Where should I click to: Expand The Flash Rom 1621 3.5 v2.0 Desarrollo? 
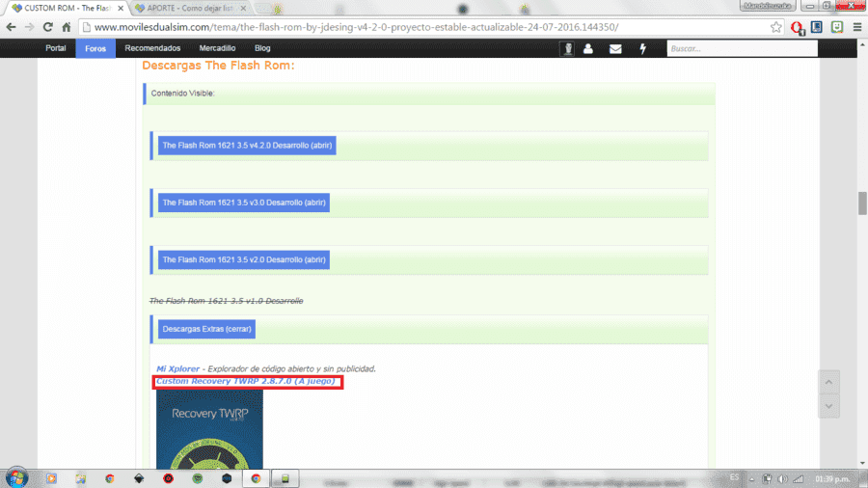coord(244,259)
